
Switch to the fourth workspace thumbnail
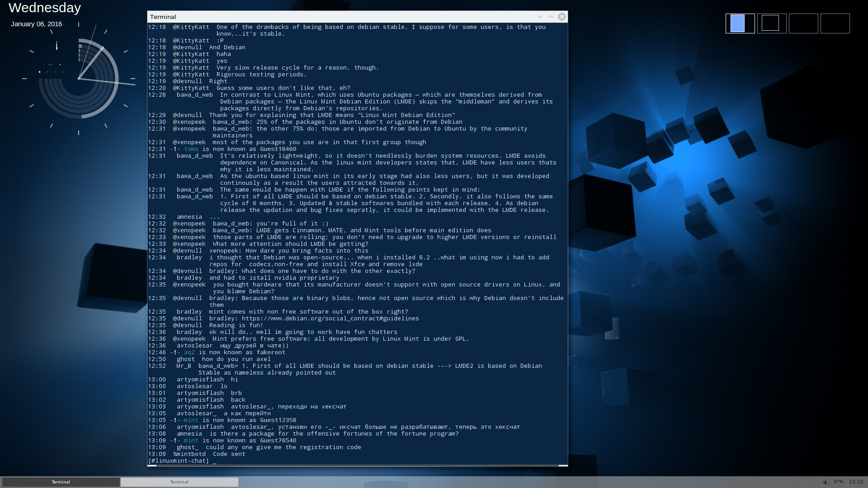(835, 23)
